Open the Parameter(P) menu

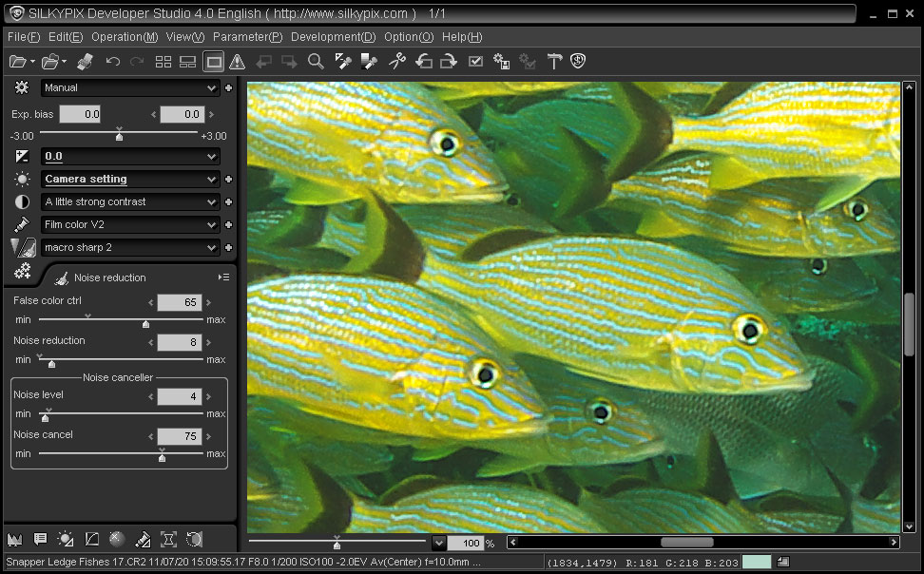coord(247,37)
